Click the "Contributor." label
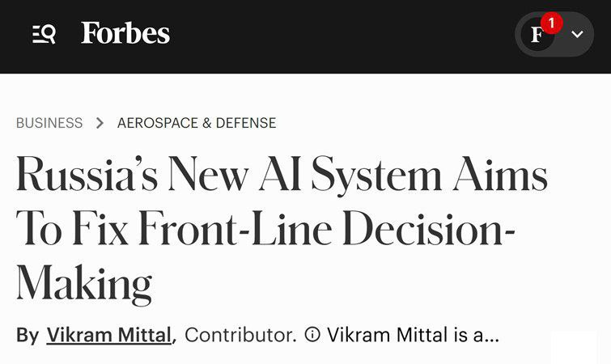The image size is (611, 364). point(240,335)
